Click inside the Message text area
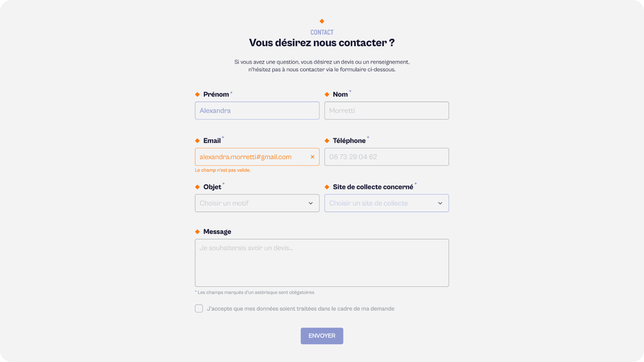644x362 pixels. pos(322,263)
